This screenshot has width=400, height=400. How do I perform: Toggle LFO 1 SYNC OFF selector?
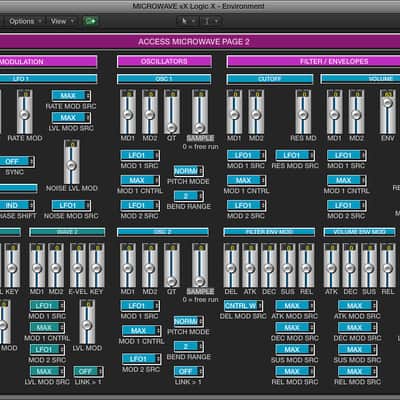click(16, 162)
